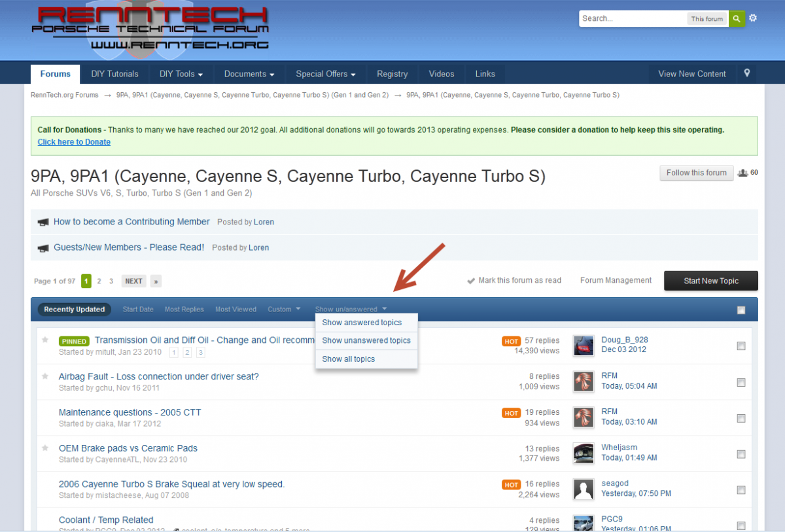Viewport: 785px width, 532px height.
Task: Check the Maintenance questions topic checkbox
Action: (x=741, y=418)
